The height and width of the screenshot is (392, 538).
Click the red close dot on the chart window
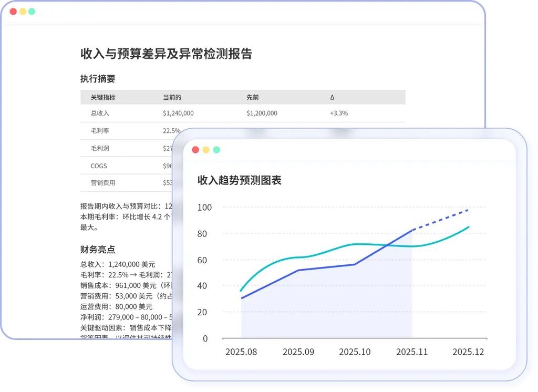coord(196,149)
